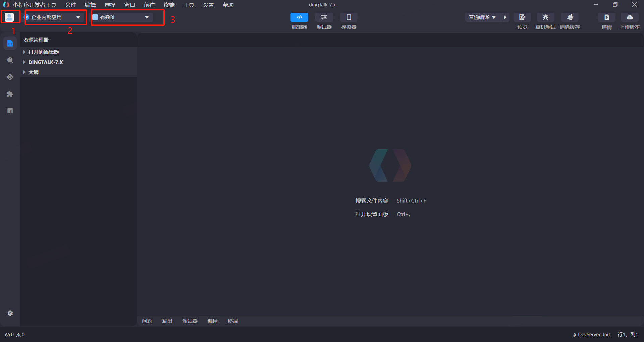Open the source control git icon

pos(10,77)
